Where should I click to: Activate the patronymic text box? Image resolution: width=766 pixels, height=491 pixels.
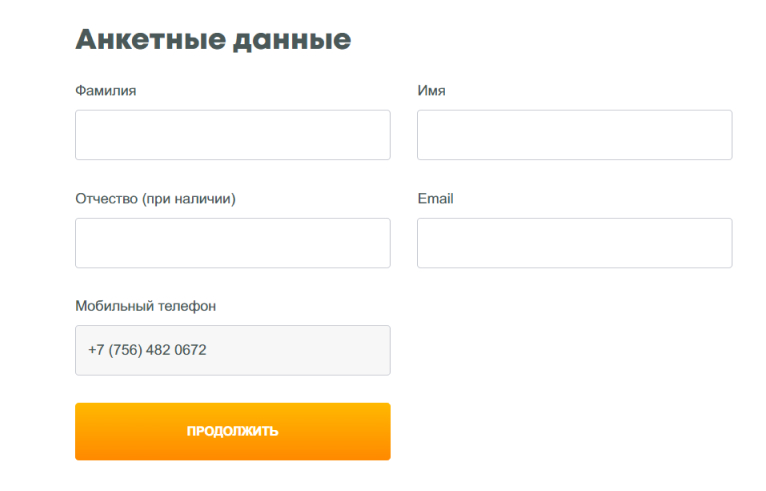[232, 243]
